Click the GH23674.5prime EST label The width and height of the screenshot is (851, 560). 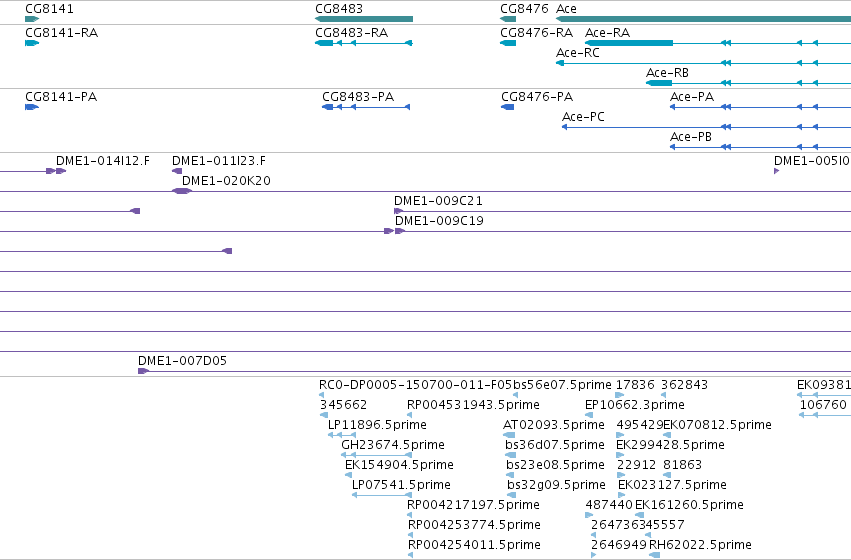393,445
